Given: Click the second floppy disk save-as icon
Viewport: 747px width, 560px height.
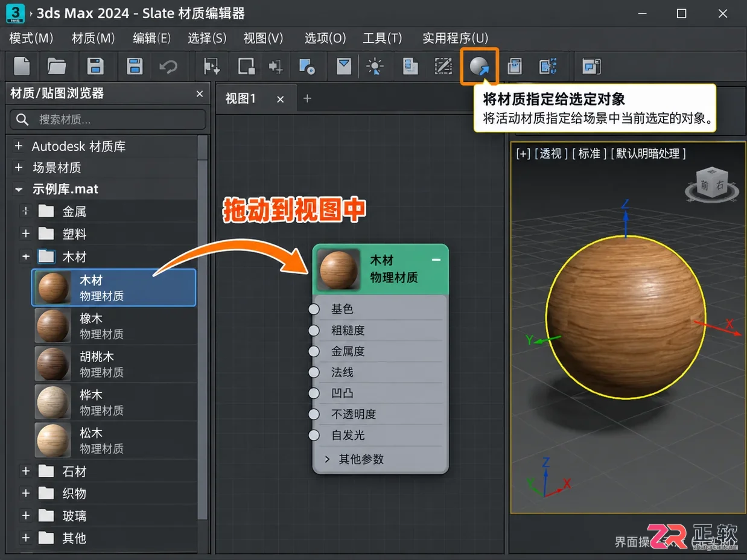Looking at the screenshot, I should (x=134, y=66).
